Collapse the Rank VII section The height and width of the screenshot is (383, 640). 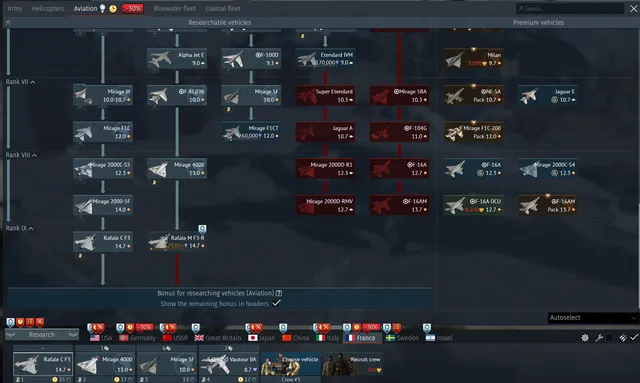click(x=20, y=82)
